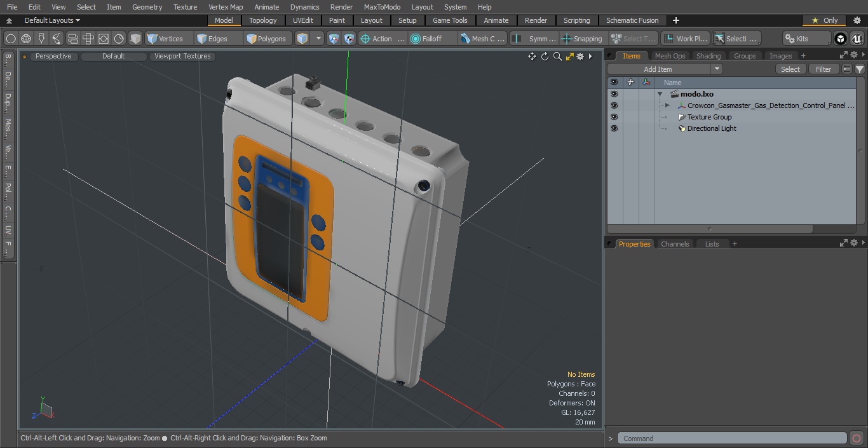This screenshot has width=868, height=448.
Task: Switch to the Schematic Fusion tab
Action: click(632, 20)
